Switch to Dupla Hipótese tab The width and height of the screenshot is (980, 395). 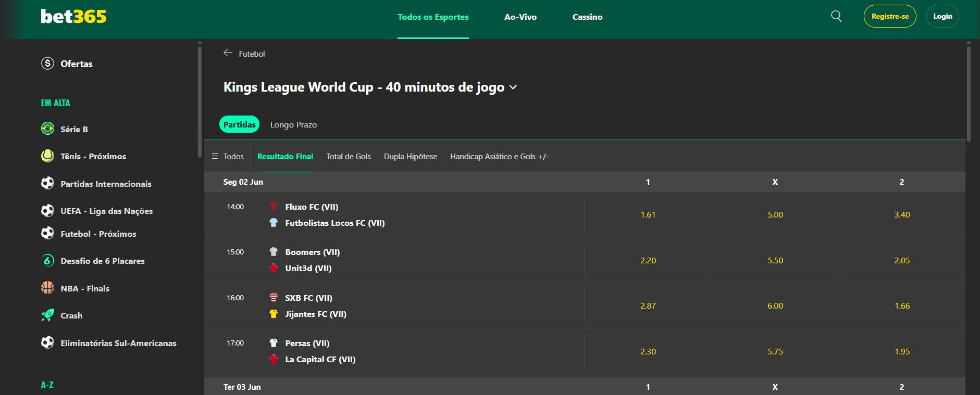[411, 156]
